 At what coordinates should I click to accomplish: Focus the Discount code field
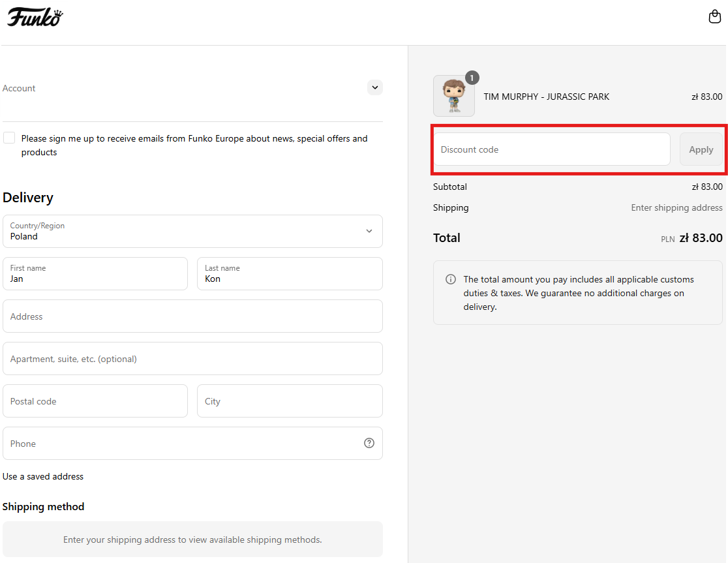pyautogui.click(x=551, y=149)
